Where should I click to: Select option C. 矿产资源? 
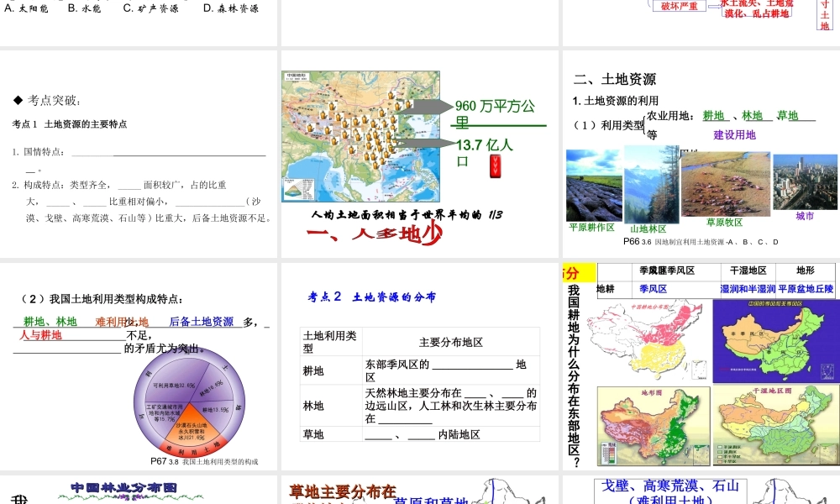click(x=151, y=8)
